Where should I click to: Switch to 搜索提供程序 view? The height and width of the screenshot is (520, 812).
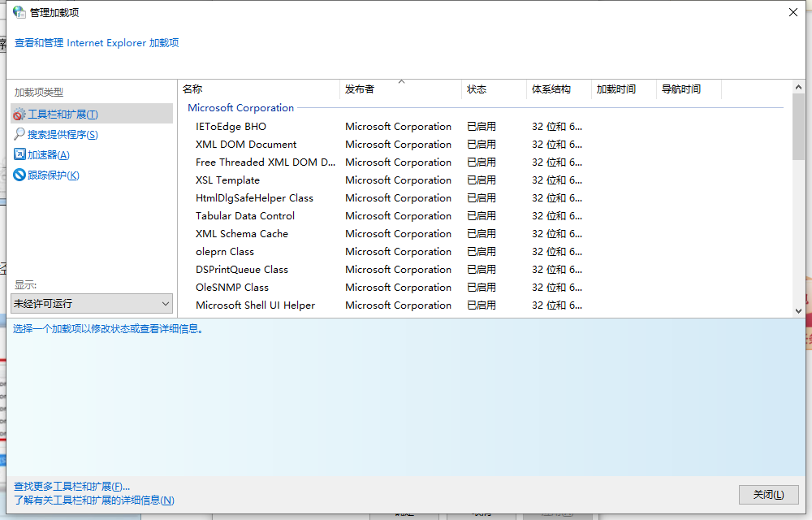click(61, 134)
